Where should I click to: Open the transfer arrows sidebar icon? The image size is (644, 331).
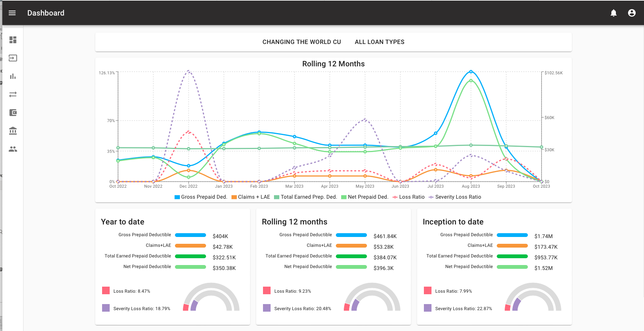coord(13,94)
